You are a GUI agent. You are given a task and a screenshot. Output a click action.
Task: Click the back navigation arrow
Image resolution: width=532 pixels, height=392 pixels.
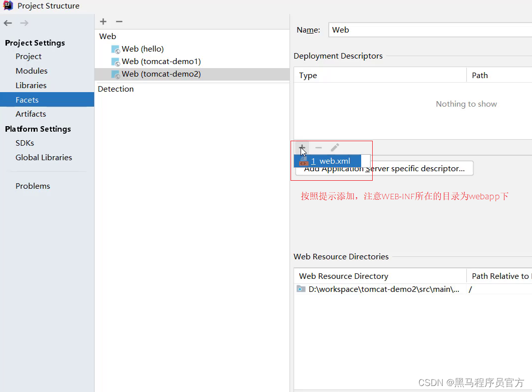[8, 23]
